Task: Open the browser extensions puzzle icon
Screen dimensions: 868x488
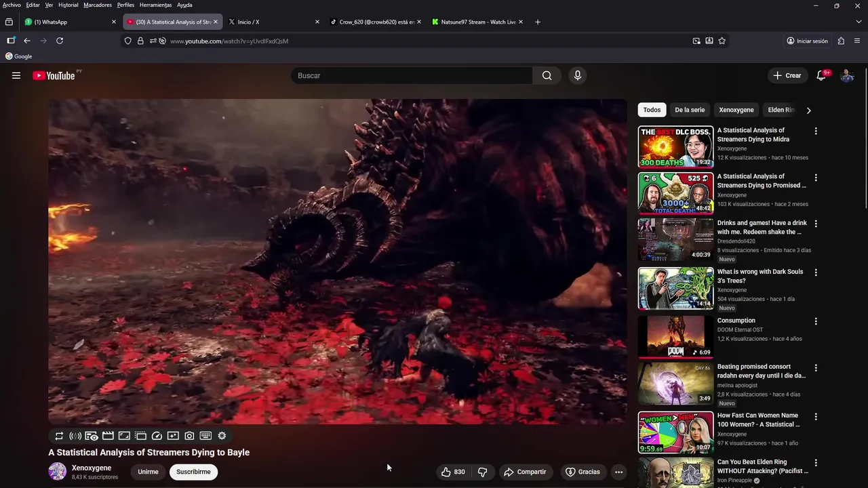Action: 842,41
